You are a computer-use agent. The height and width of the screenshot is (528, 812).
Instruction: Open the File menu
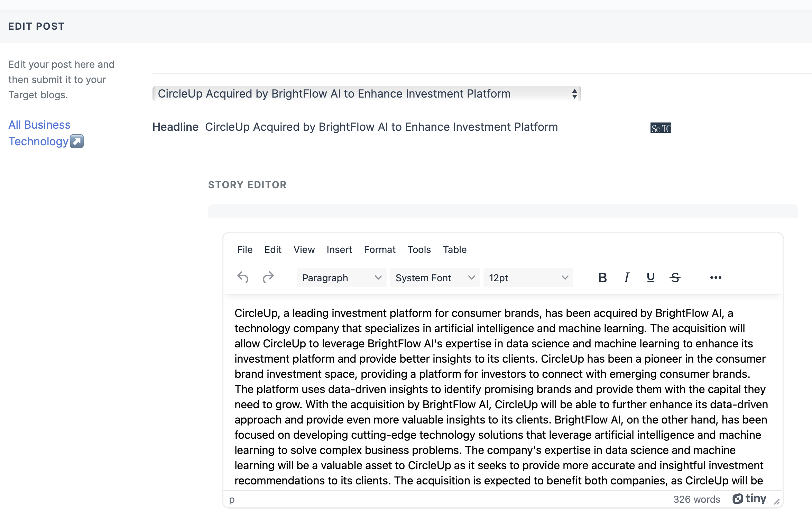tap(245, 249)
